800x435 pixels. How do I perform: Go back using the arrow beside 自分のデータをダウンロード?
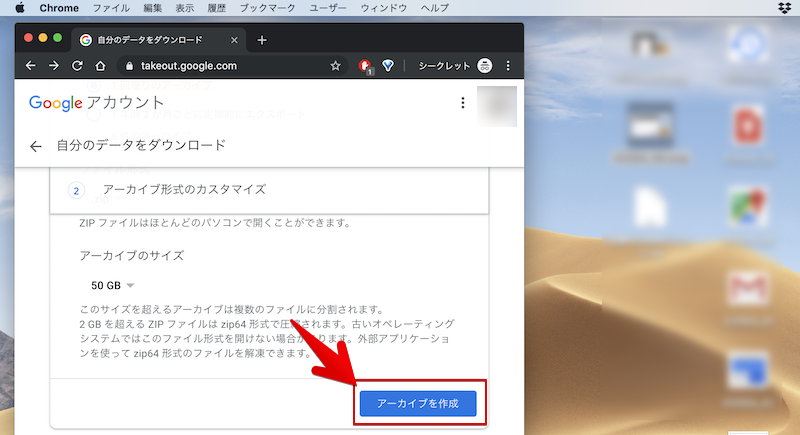pos(36,146)
